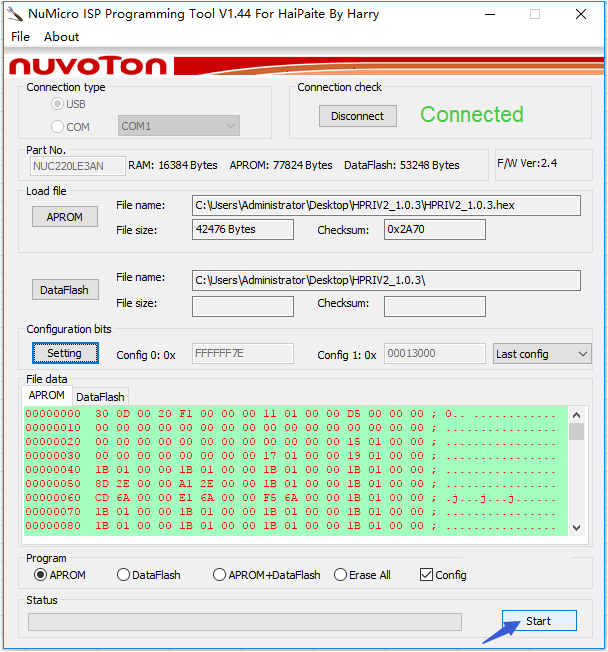Click the Config 1 00013000 field
Viewport: 608px width, 652px height.
pyautogui.click(x=435, y=353)
